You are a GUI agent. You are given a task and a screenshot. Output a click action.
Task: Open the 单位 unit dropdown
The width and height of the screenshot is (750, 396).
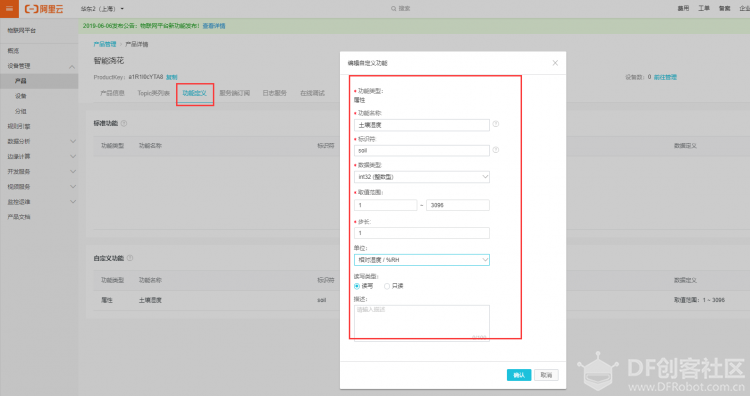click(x=421, y=260)
